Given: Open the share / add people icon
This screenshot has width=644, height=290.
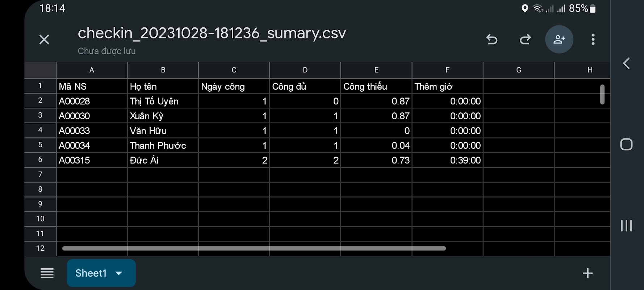Looking at the screenshot, I should click(x=559, y=39).
